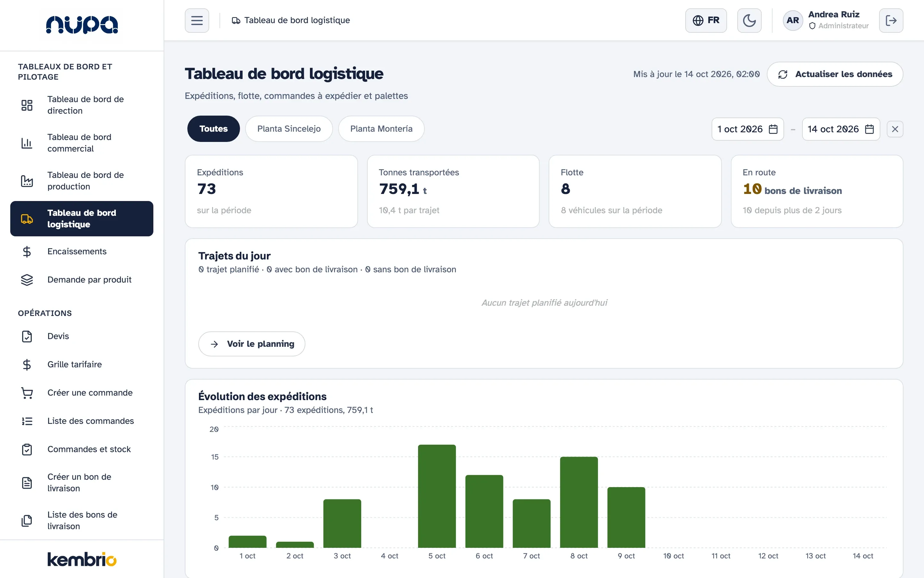The image size is (924, 578).
Task: Click the Liste des commandes list icon
Action: (27, 421)
